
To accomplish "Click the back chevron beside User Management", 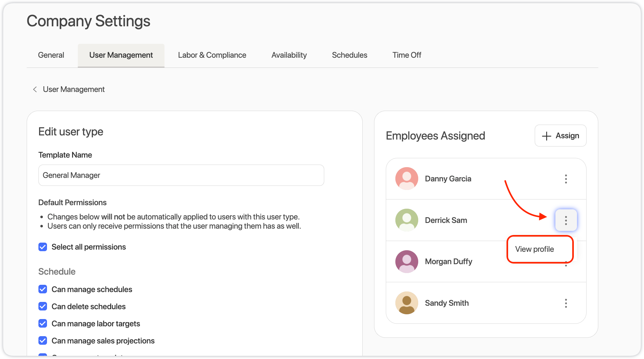I will coord(35,89).
